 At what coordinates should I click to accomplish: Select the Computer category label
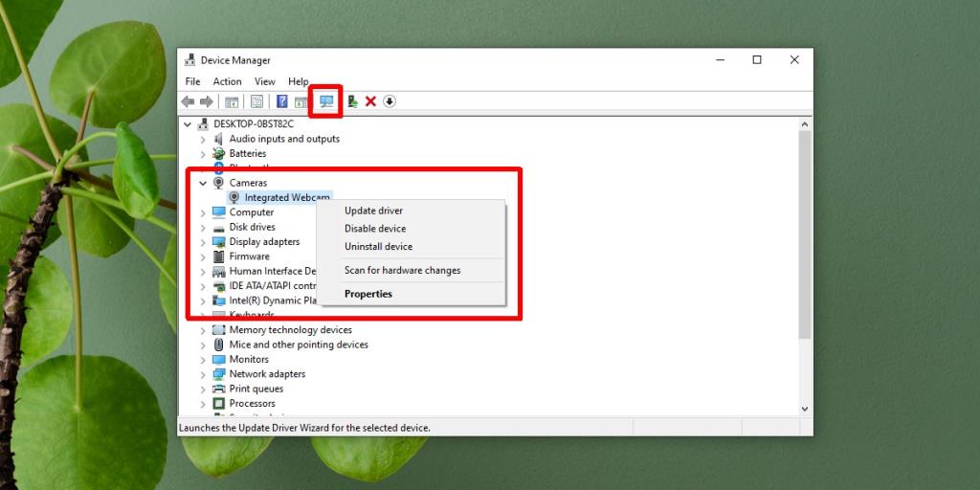[252, 212]
